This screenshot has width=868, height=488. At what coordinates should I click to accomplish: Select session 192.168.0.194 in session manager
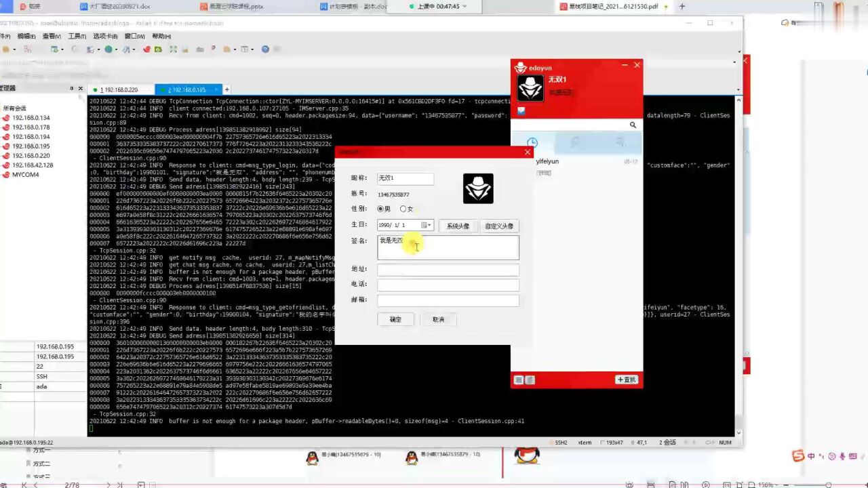31,137
